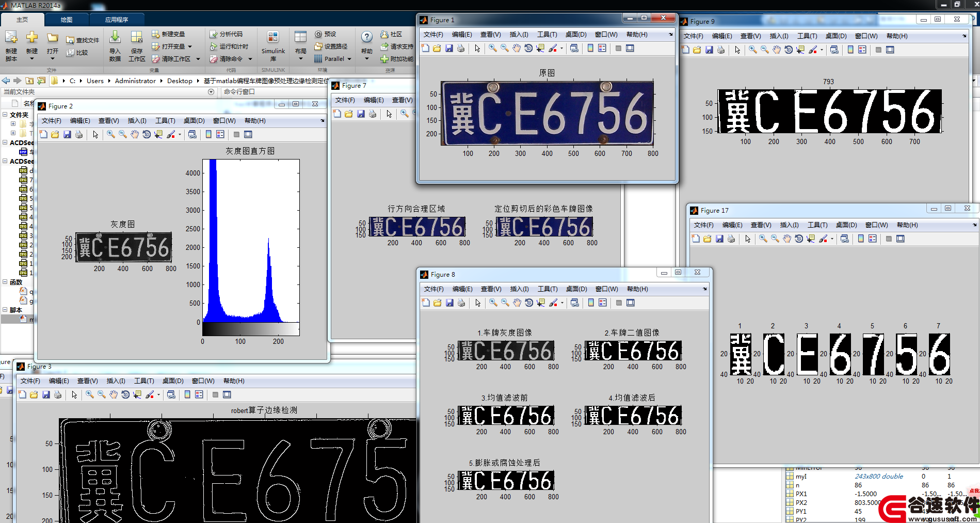Screen dimensions: 980x523
Task: Open Simulink Library from ribbon
Action: (x=273, y=45)
